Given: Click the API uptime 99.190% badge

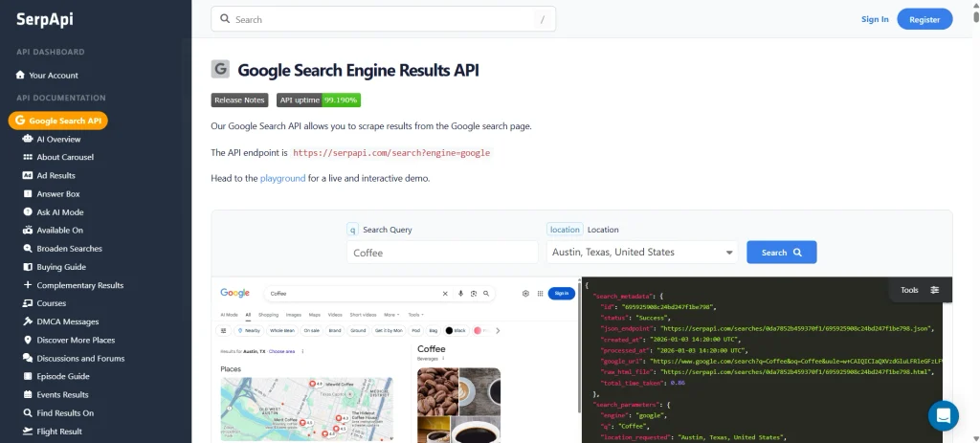Looking at the screenshot, I should [319, 100].
